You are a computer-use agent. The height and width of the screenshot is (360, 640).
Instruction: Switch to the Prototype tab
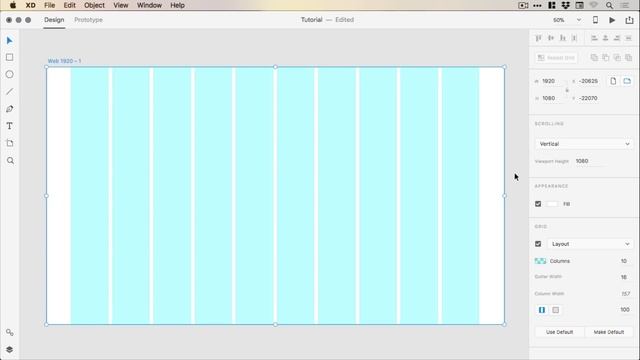tap(89, 20)
